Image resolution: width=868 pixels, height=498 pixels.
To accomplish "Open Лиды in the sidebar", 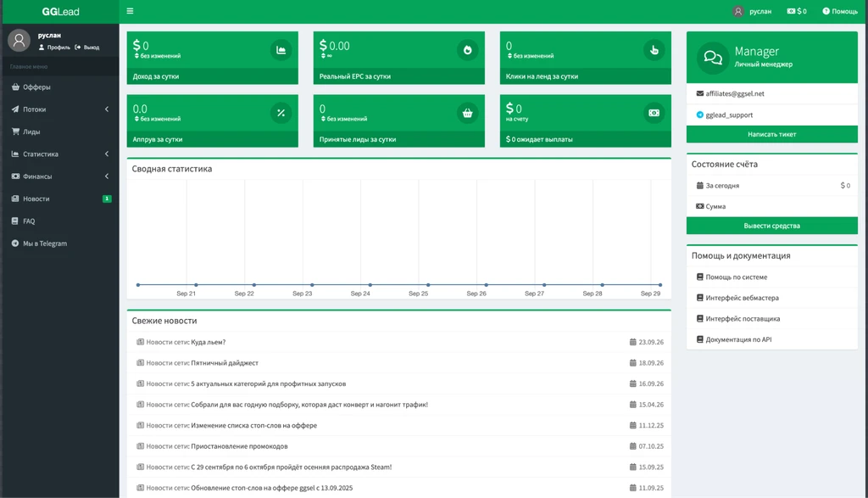I will (60, 131).
